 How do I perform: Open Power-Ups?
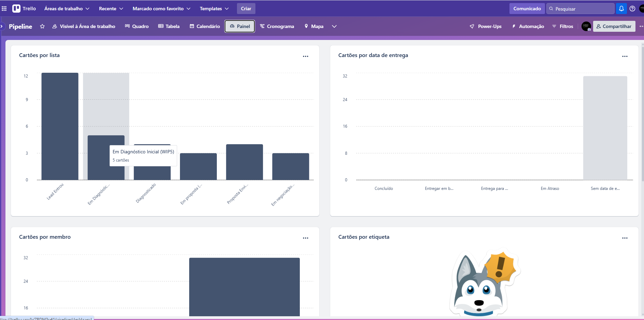(486, 26)
